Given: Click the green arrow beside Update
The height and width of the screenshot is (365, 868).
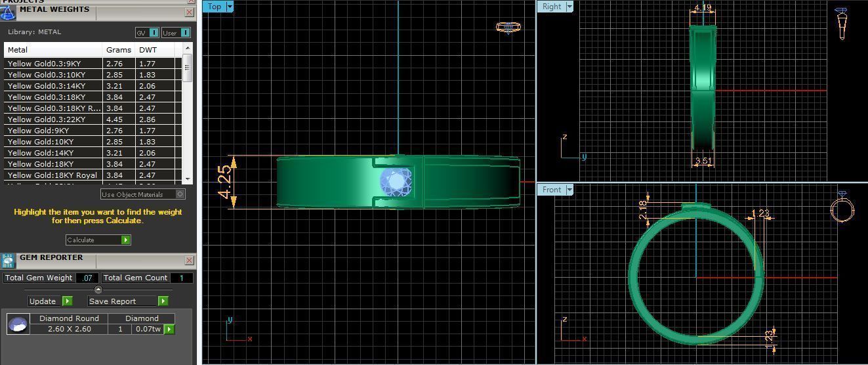Looking at the screenshot, I should tap(67, 301).
